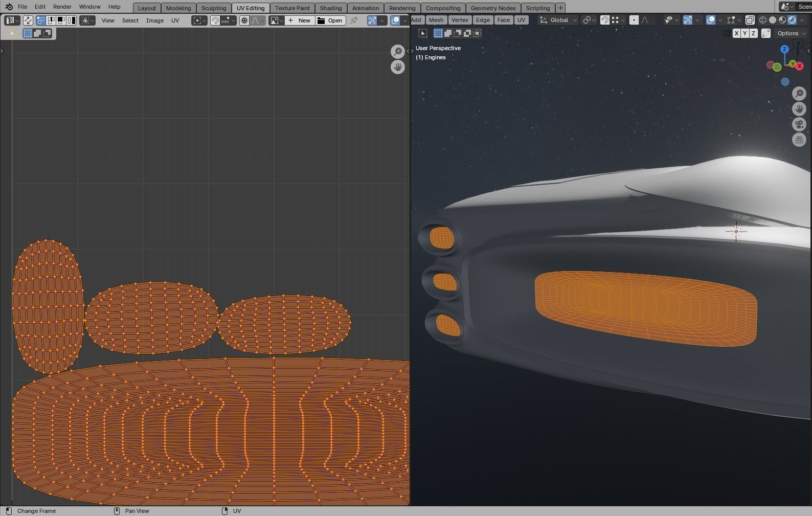Expand the UV editor toolbar arrow
Viewport: 812px width, 516px height.
click(x=2, y=51)
